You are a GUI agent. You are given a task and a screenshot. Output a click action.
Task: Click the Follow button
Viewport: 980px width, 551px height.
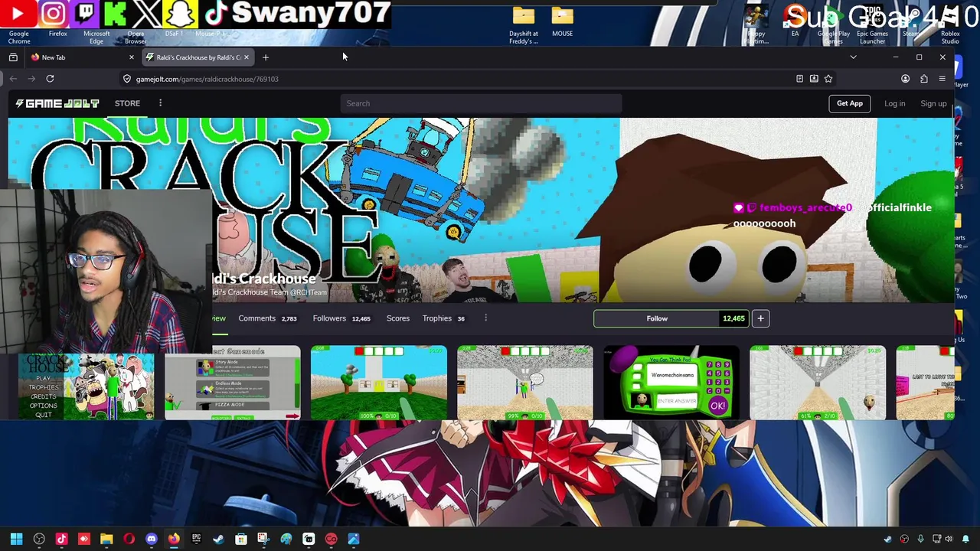click(x=657, y=318)
